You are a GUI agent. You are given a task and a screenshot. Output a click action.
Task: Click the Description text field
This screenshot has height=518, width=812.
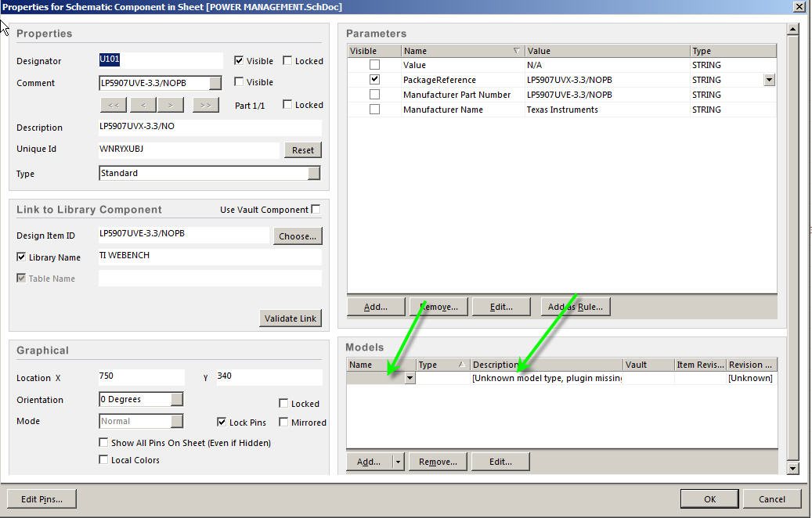pyautogui.click(x=210, y=127)
